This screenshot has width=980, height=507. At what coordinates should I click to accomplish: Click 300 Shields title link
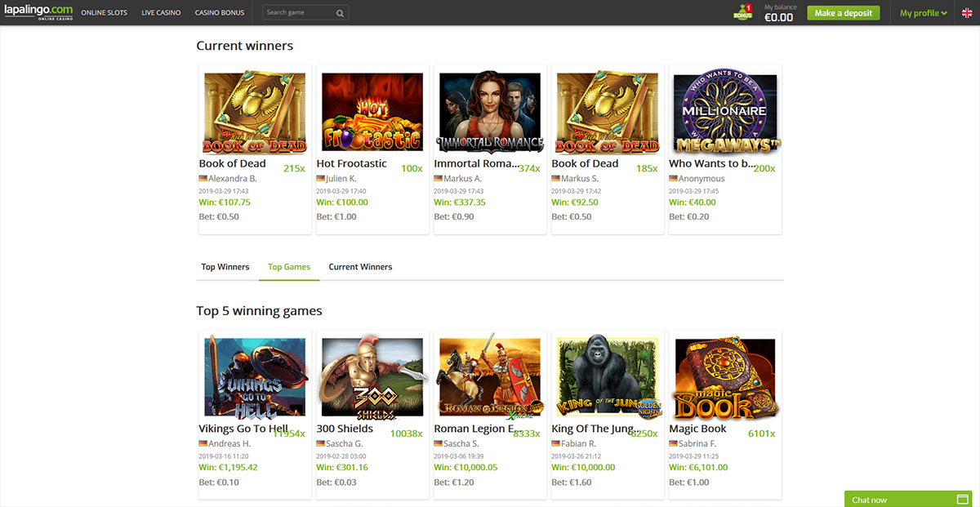(x=345, y=429)
